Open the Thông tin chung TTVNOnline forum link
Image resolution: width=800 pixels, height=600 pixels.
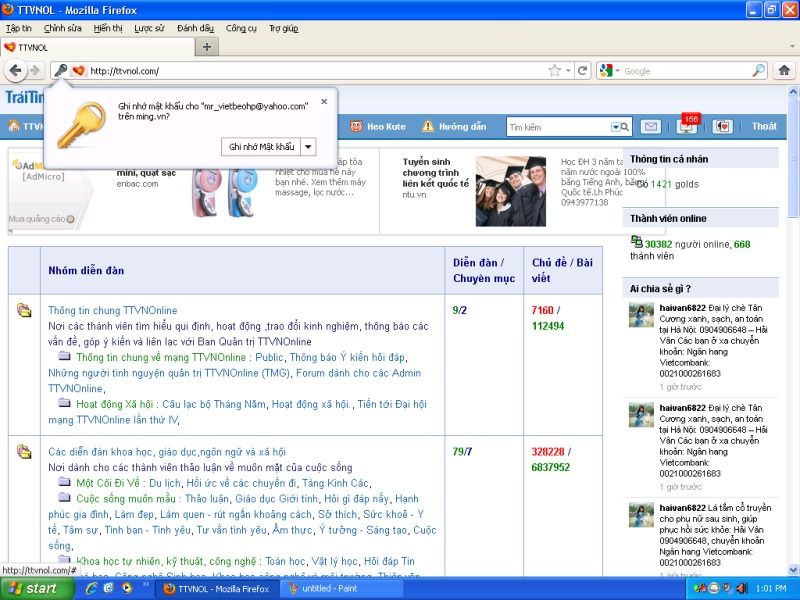click(113, 311)
